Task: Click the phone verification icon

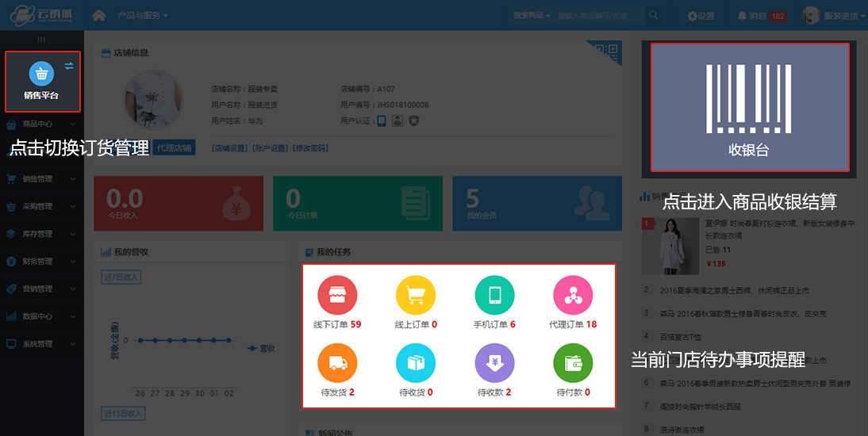Action: (x=382, y=120)
